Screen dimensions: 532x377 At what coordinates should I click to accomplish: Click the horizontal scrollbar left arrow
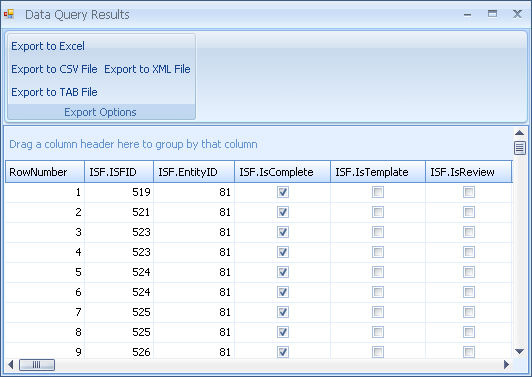point(11,365)
